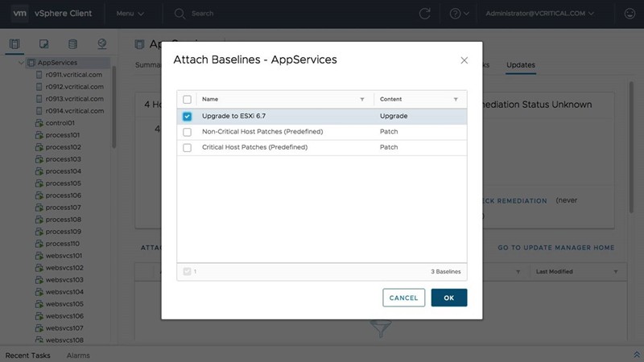Switch to the Updates tab
Screen dimensions: 644x362
pyautogui.click(x=520, y=64)
